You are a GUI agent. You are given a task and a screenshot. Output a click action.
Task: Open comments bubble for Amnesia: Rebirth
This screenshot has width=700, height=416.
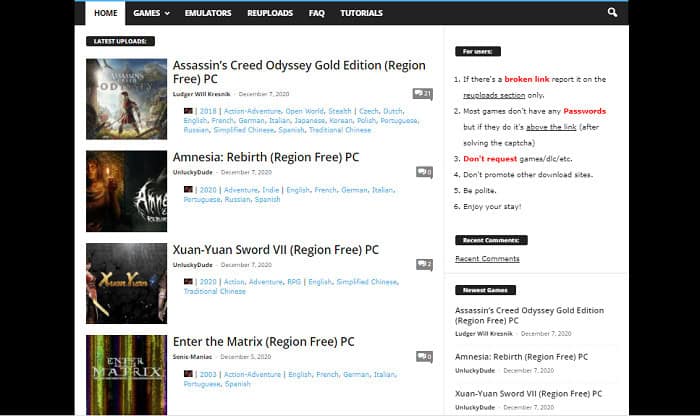pyautogui.click(x=424, y=172)
